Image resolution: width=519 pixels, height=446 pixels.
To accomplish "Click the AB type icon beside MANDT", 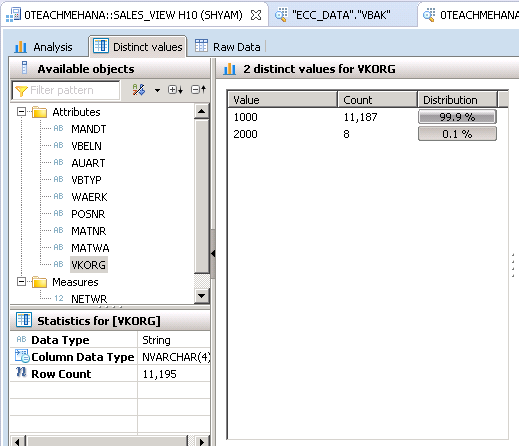I will click(58, 128).
